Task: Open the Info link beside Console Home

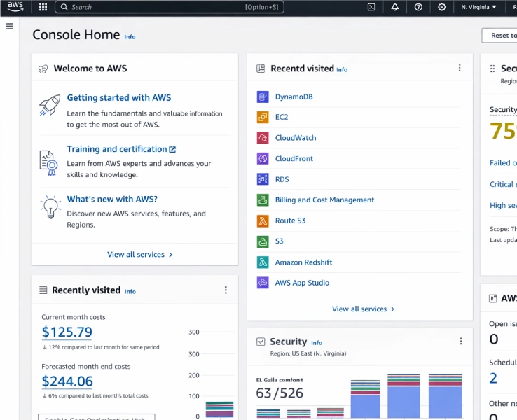Action: click(x=130, y=37)
